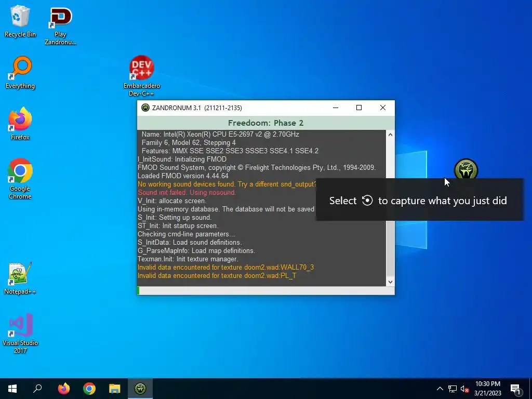Click the 'I_InitSound: Initializing FMOD' line
Viewport: 532px width, 399px height.
click(182, 159)
